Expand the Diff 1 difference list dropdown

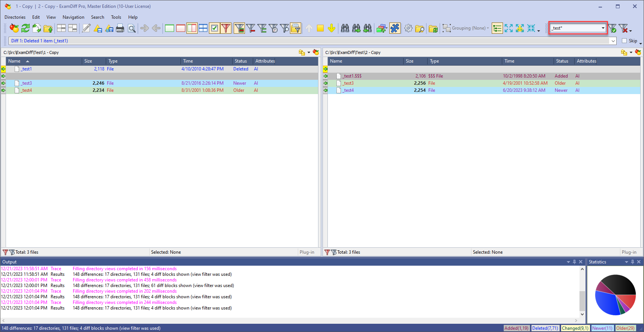[x=613, y=41]
